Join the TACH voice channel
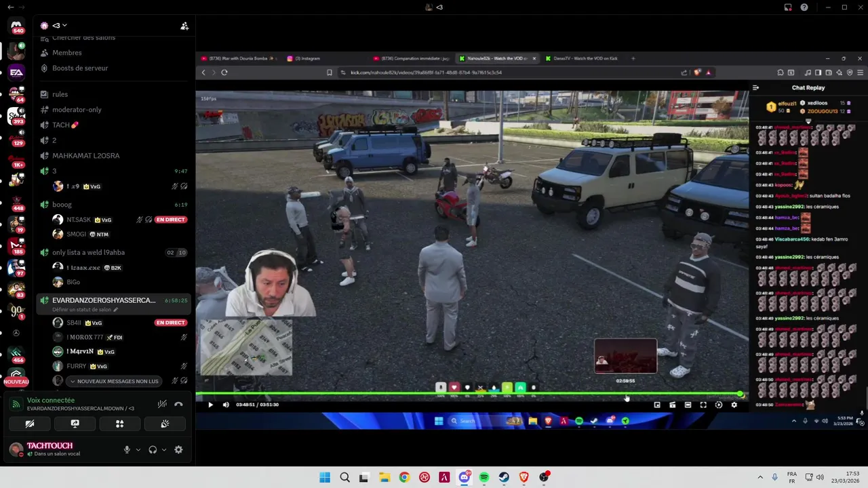868x488 pixels. click(65, 125)
